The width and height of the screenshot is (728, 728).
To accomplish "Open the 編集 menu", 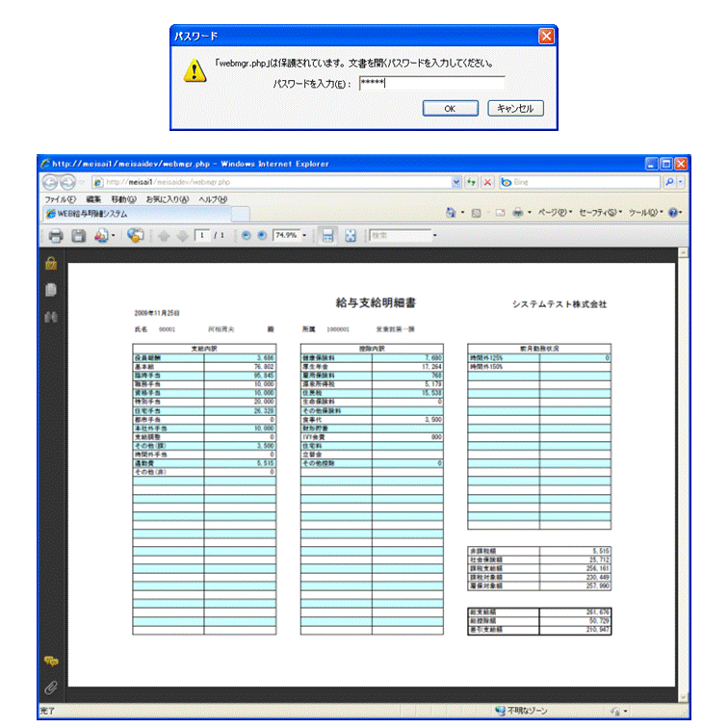I will pos(93,199).
